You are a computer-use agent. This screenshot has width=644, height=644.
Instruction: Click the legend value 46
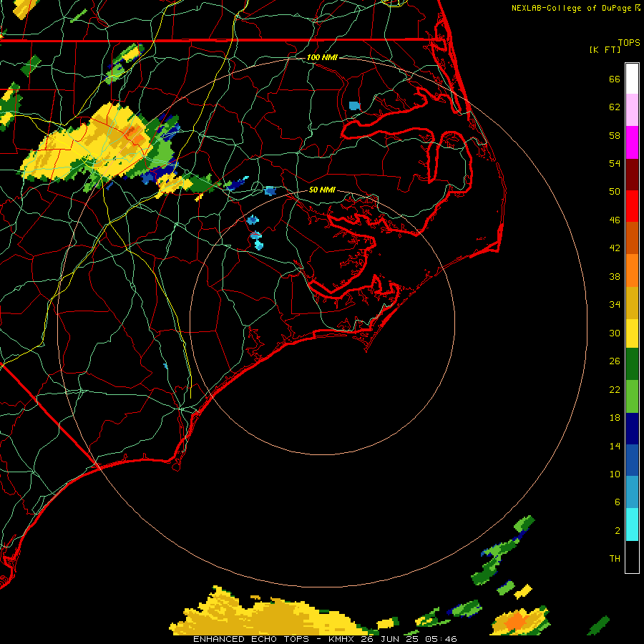[615, 220]
